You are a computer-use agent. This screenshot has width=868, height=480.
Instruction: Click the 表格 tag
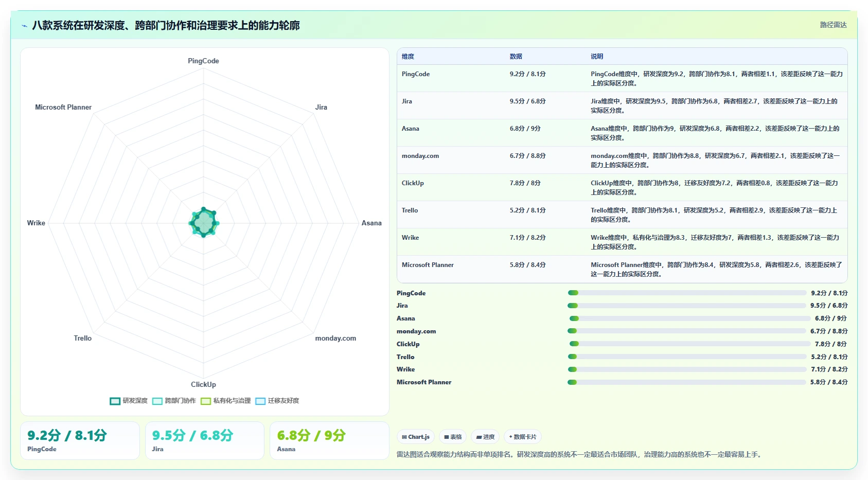click(453, 437)
